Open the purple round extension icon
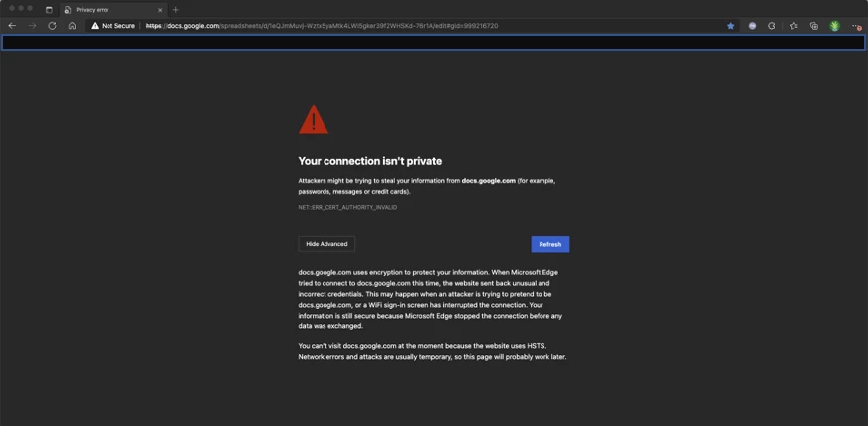The height and width of the screenshot is (426, 868). click(752, 26)
